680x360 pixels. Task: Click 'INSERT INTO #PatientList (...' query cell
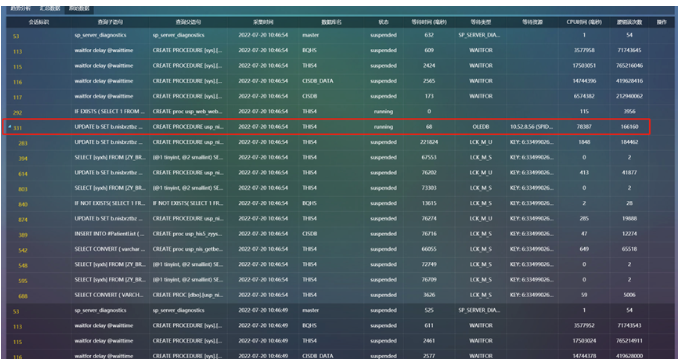(109, 234)
